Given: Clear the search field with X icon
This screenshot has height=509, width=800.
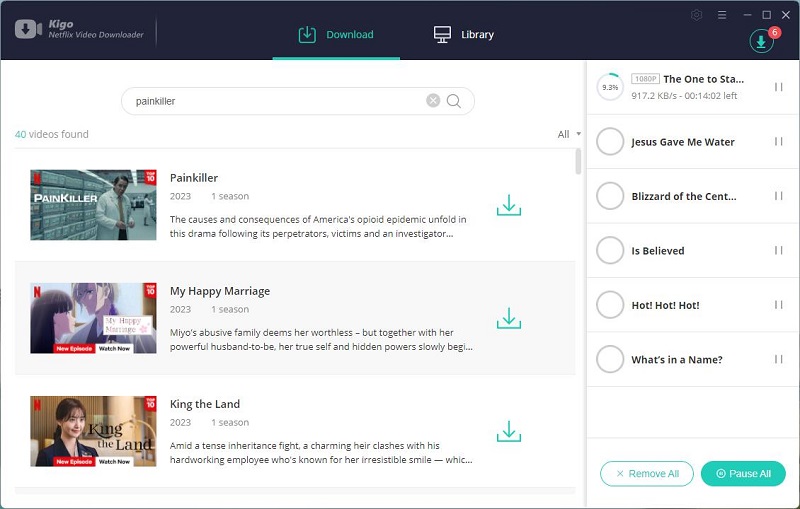Looking at the screenshot, I should (433, 101).
